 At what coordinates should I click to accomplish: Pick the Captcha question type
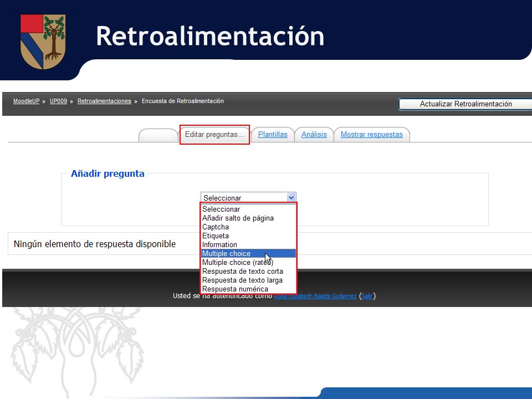pyautogui.click(x=248, y=227)
